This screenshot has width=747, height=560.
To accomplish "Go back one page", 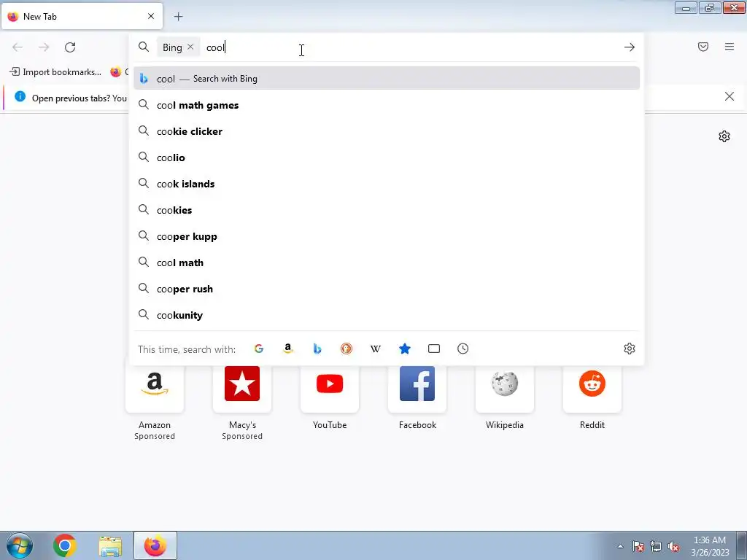I will 18,47.
